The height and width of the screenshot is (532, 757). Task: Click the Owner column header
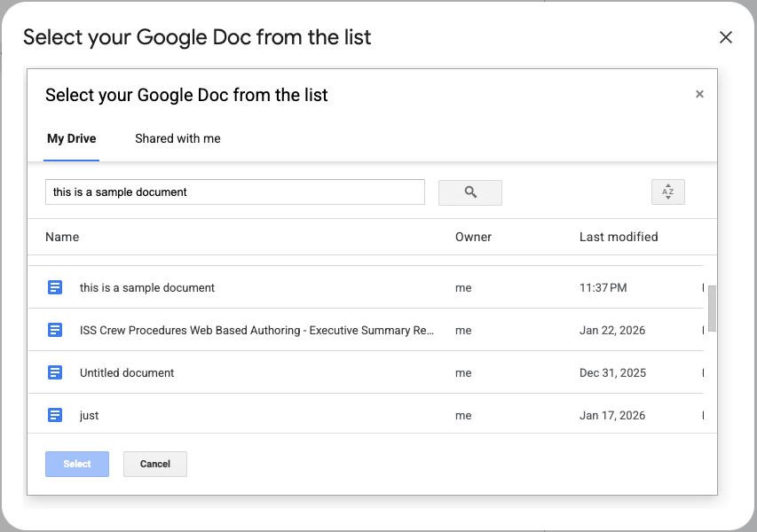[x=473, y=237]
